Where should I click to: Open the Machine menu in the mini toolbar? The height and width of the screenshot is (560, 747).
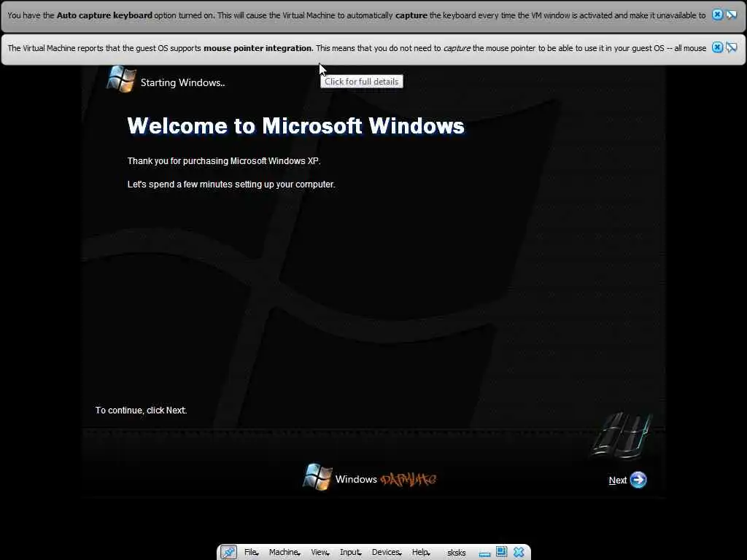click(x=285, y=553)
